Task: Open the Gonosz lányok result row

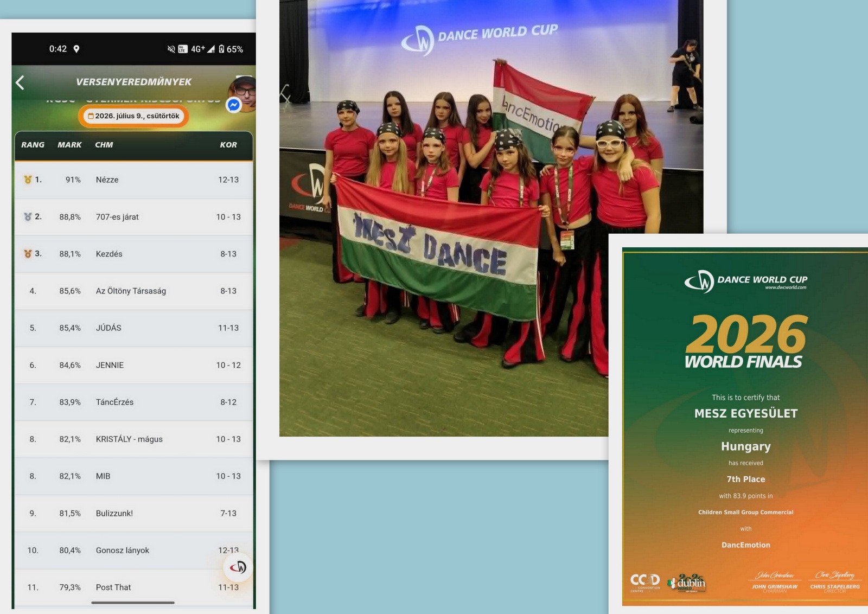Action: [133, 550]
